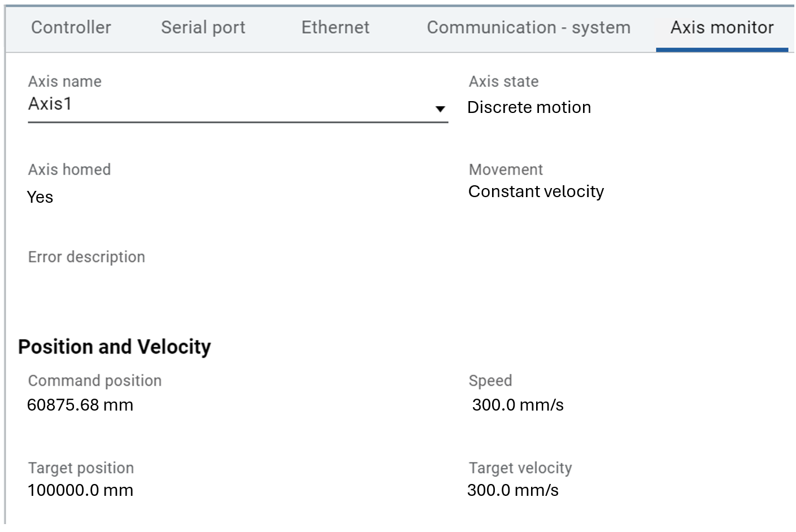
Task: Click the 300.0 mm/s value under Target velocity
Action: 512,490
